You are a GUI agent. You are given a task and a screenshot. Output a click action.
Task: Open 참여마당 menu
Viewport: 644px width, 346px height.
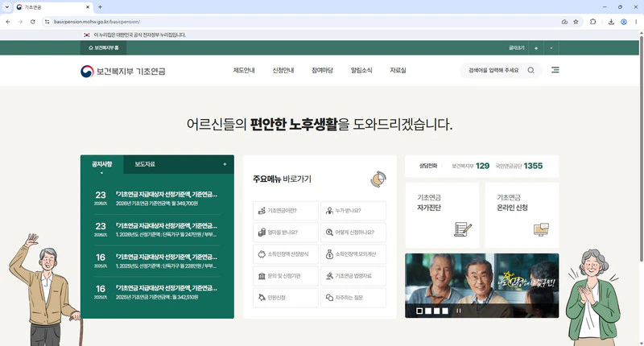(322, 70)
